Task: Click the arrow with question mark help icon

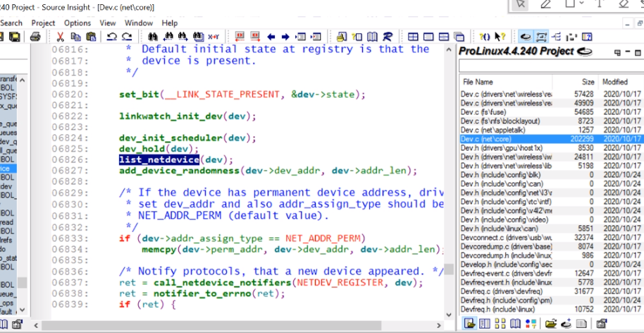Action: [500, 37]
